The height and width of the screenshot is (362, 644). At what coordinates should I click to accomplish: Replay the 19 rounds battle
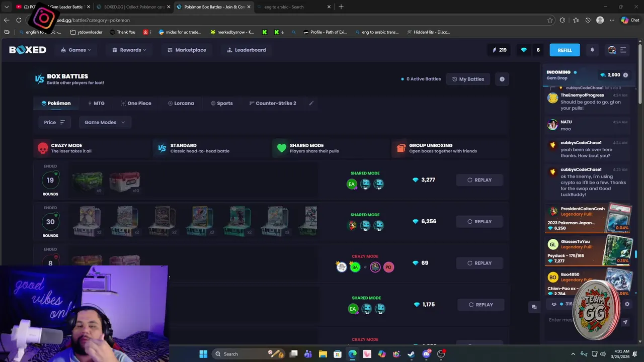click(479, 180)
